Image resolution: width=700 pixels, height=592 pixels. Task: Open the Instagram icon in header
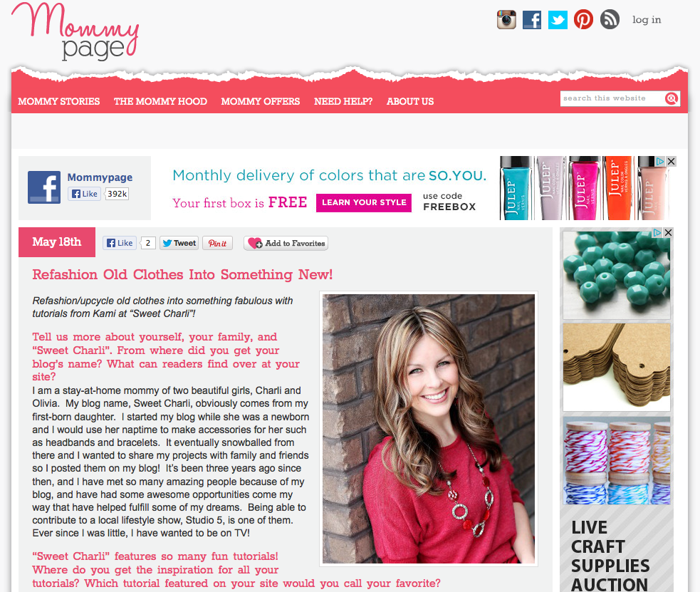(506, 20)
